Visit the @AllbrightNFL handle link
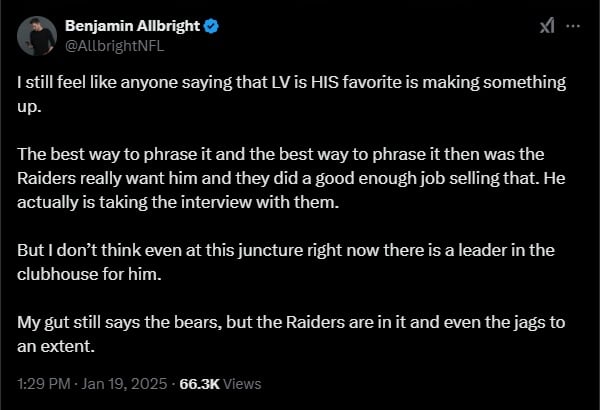Viewport: 600px width, 410px height. click(x=113, y=44)
